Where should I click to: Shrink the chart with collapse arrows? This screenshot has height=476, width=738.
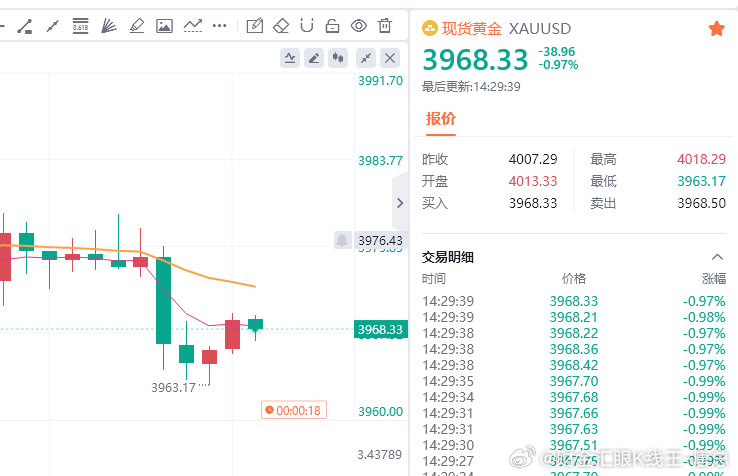366,58
